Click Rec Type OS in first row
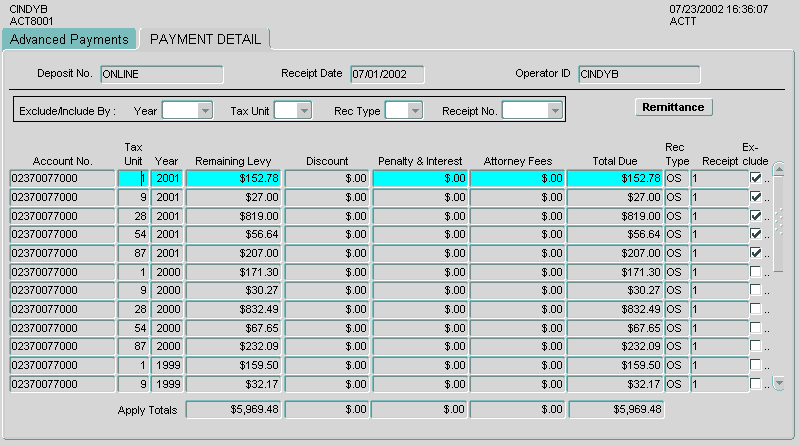This screenshot has height=446, width=800. (677, 179)
